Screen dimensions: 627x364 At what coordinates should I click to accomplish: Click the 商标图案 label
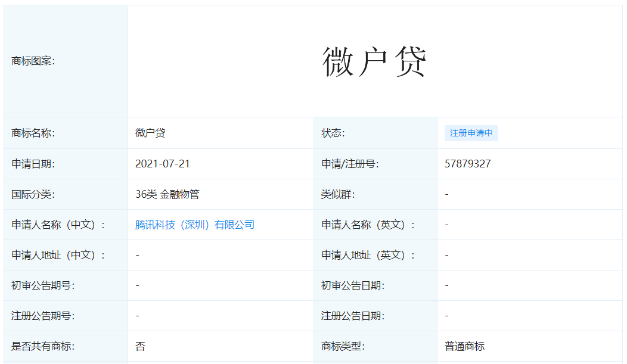(x=33, y=61)
